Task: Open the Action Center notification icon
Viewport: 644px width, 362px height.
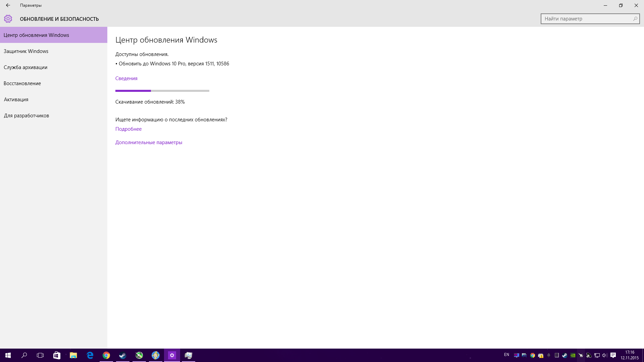Action: [x=613, y=355]
